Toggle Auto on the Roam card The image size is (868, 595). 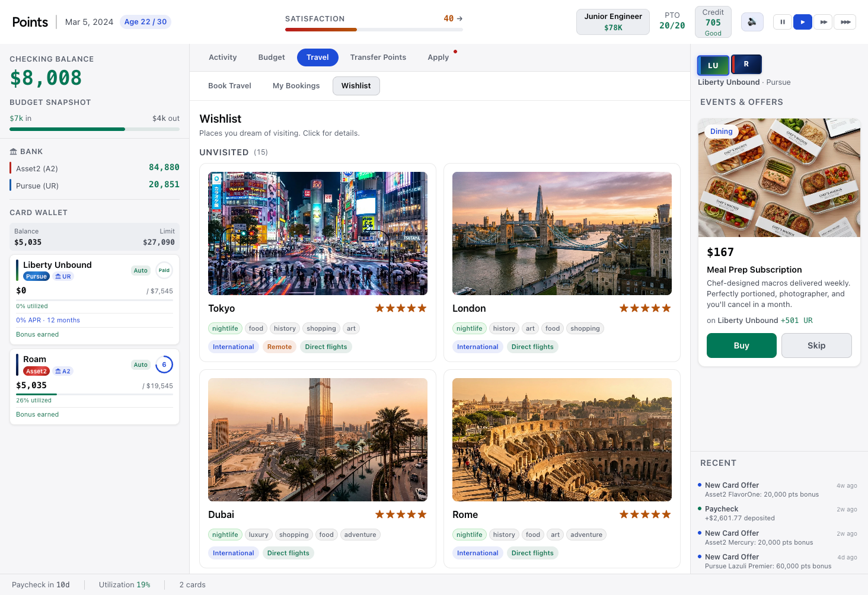coord(141,364)
